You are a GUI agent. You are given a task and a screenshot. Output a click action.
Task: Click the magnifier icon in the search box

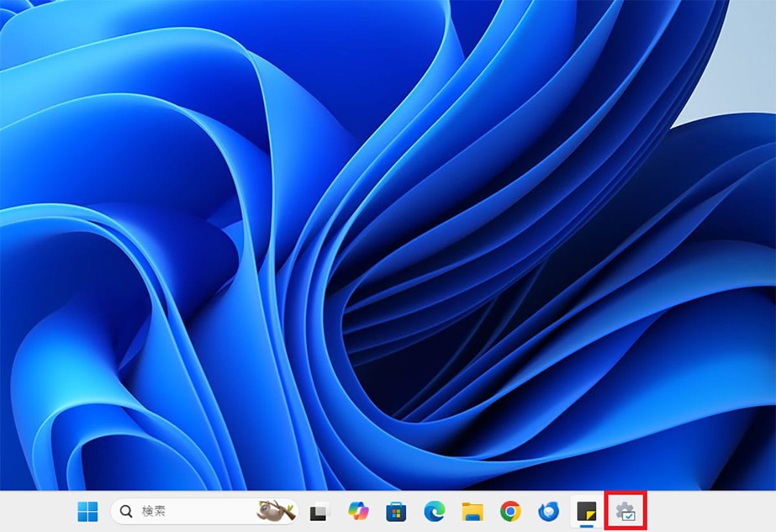pos(127,512)
